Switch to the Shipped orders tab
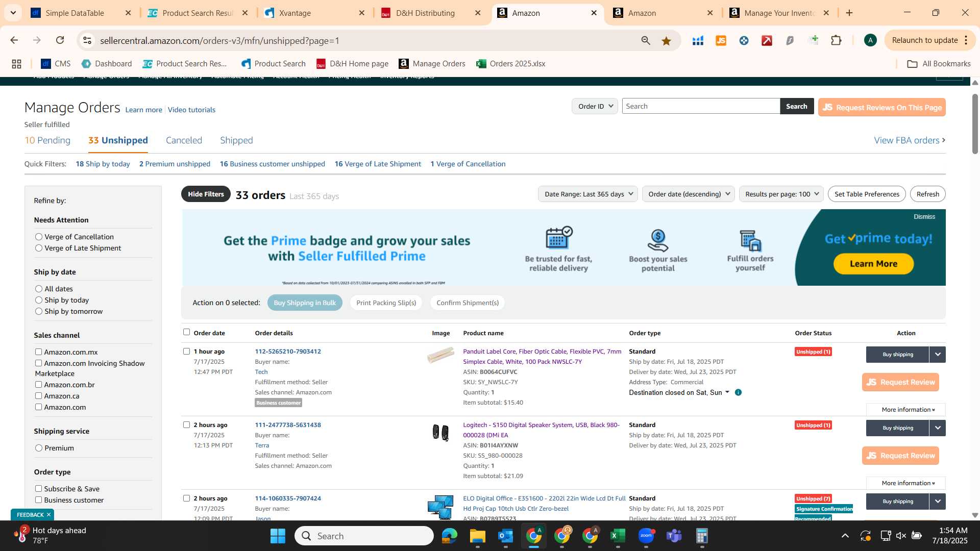Image resolution: width=980 pixels, height=551 pixels. coord(236,140)
